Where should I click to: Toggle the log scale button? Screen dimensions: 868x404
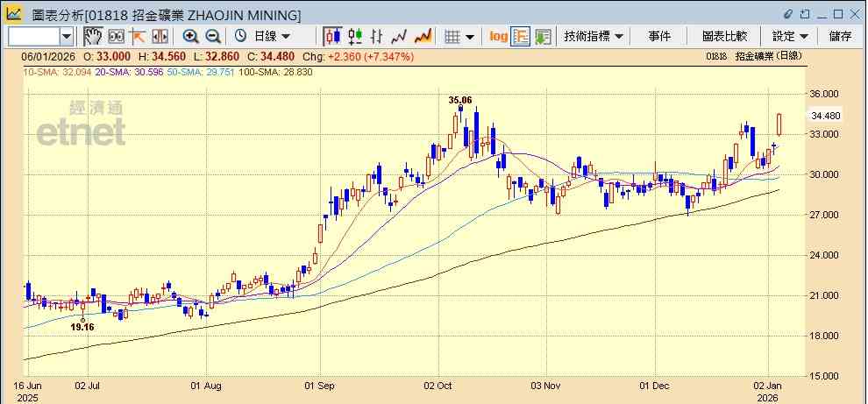pyautogui.click(x=498, y=37)
